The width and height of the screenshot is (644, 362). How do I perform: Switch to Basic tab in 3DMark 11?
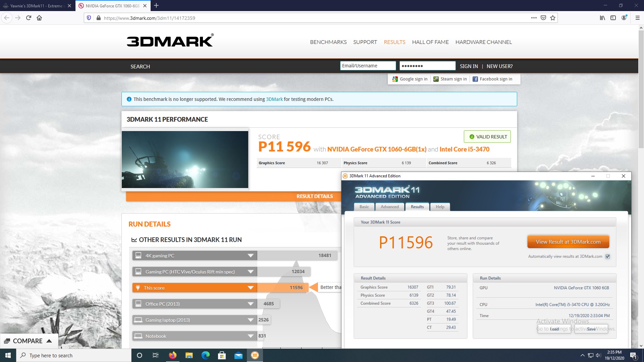coord(364,207)
